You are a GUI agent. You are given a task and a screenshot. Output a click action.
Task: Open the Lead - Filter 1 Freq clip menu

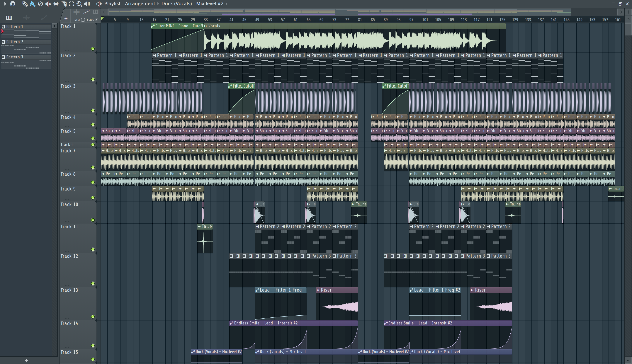point(257,290)
